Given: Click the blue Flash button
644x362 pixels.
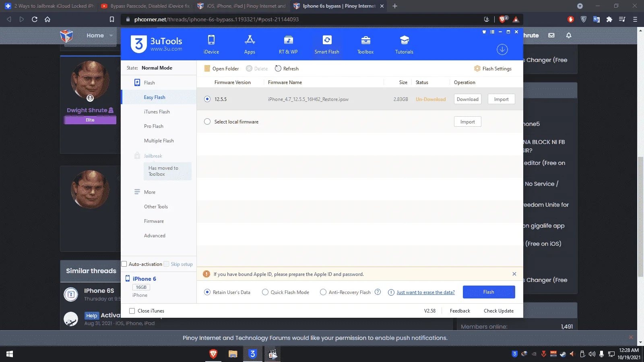Looking at the screenshot, I should 489,292.
